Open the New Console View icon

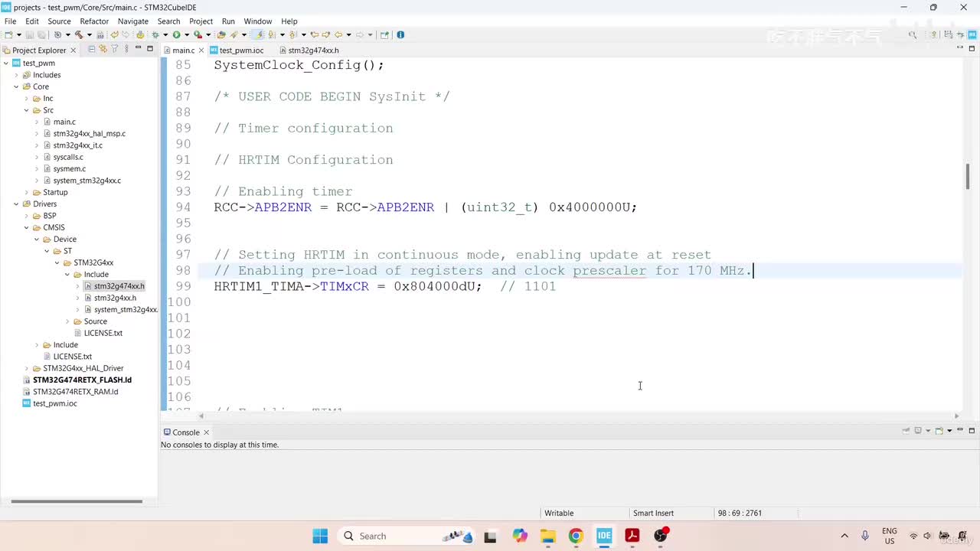[939, 431]
